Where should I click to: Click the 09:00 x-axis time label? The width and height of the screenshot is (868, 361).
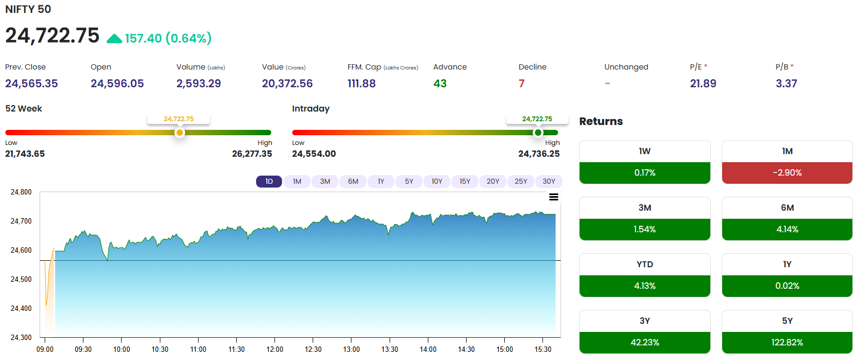click(x=45, y=349)
